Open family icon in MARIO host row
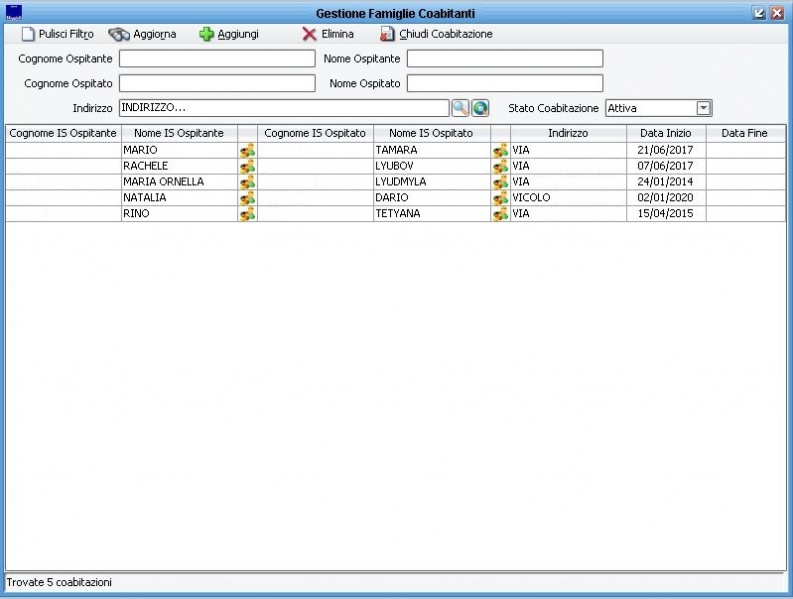 pyautogui.click(x=247, y=150)
